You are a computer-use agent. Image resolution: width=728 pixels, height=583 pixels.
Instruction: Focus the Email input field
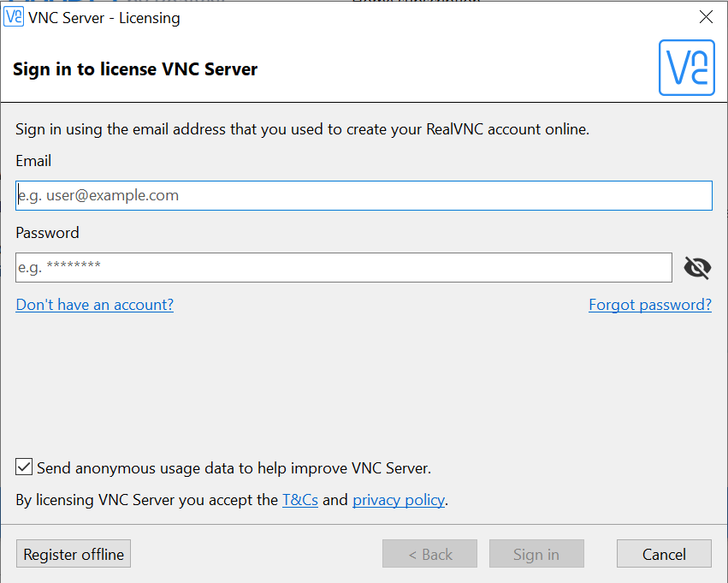coord(364,195)
